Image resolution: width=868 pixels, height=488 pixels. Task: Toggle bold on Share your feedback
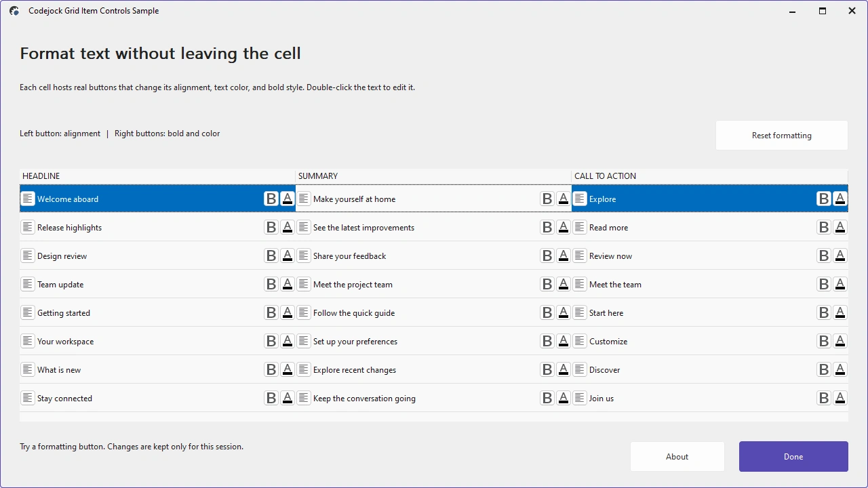click(x=547, y=256)
